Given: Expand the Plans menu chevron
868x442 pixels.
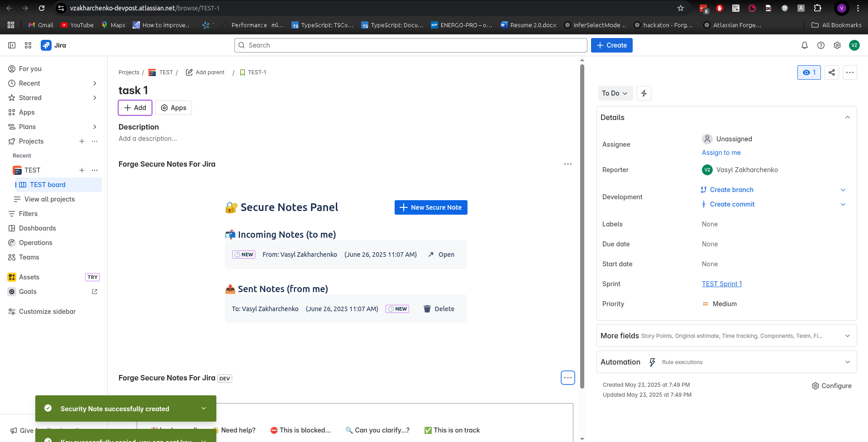Looking at the screenshot, I should 95,127.
